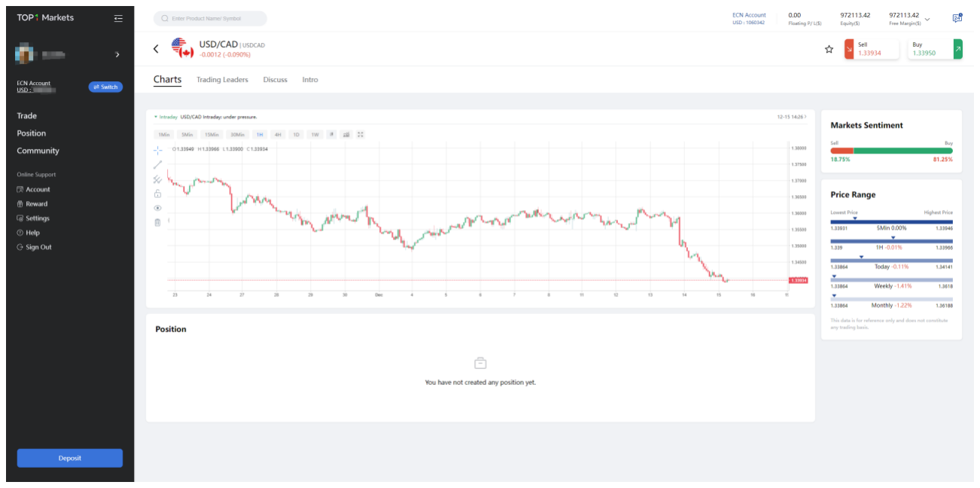Add USD/CAD to favorites with star

[829, 49]
